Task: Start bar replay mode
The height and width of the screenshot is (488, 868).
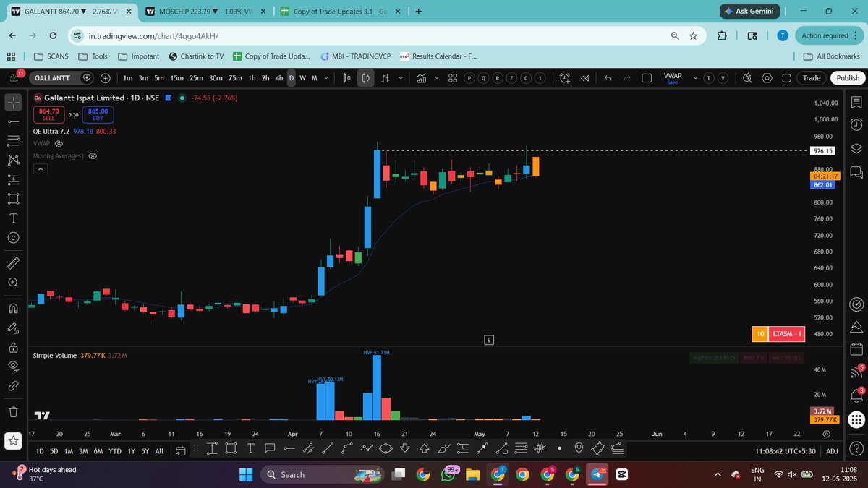Action: (584, 78)
